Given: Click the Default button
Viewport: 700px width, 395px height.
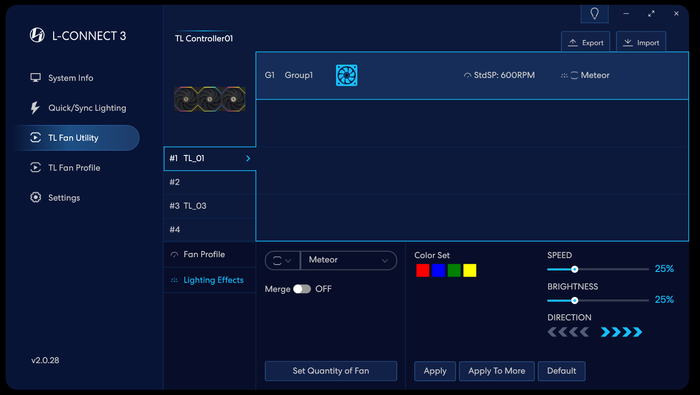Looking at the screenshot, I should (561, 371).
